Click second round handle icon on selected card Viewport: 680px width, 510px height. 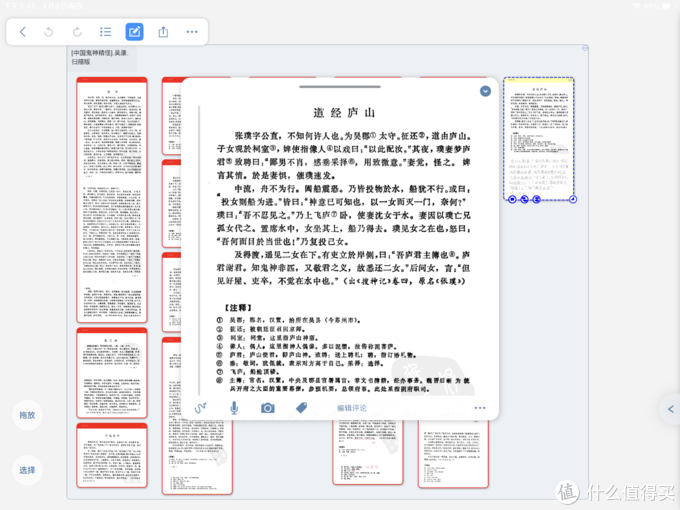click(x=524, y=199)
